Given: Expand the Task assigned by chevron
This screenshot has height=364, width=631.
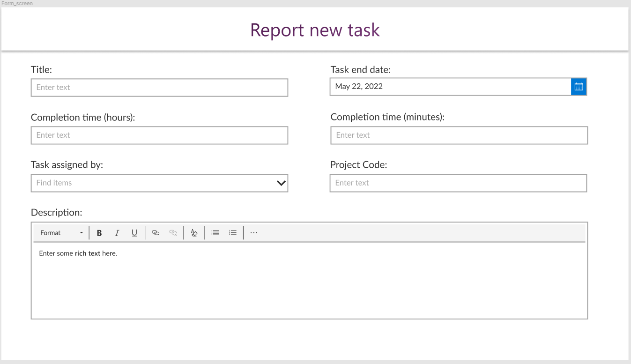Looking at the screenshot, I should click(x=281, y=183).
